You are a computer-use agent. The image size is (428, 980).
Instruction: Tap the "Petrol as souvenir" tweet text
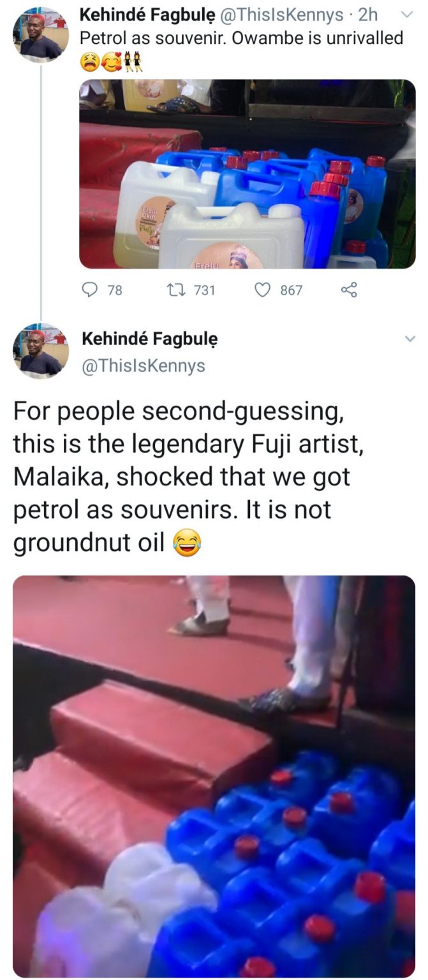[x=241, y=38]
